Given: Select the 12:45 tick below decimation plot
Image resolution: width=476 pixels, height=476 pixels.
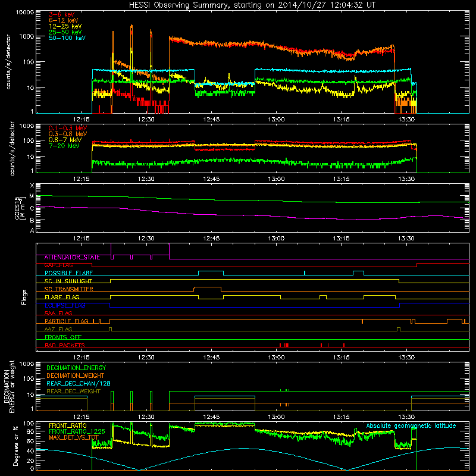Looking at the screenshot, I should pyautogui.click(x=211, y=417).
